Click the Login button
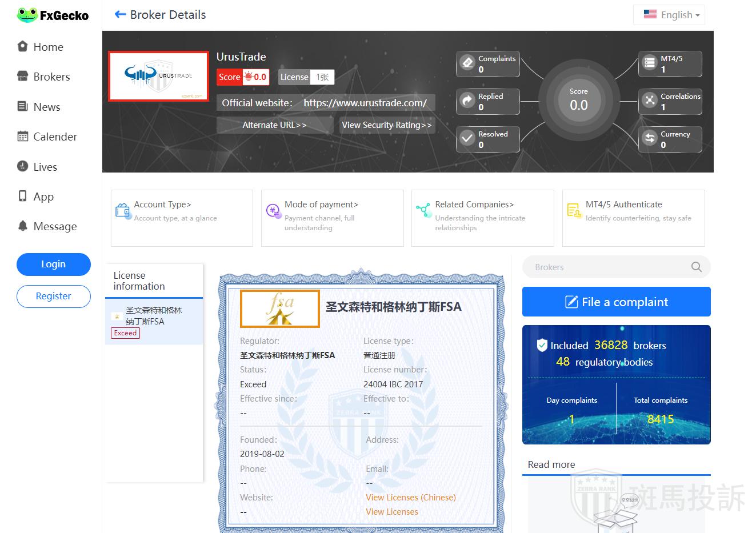The width and height of the screenshot is (756, 533). pos(53,264)
